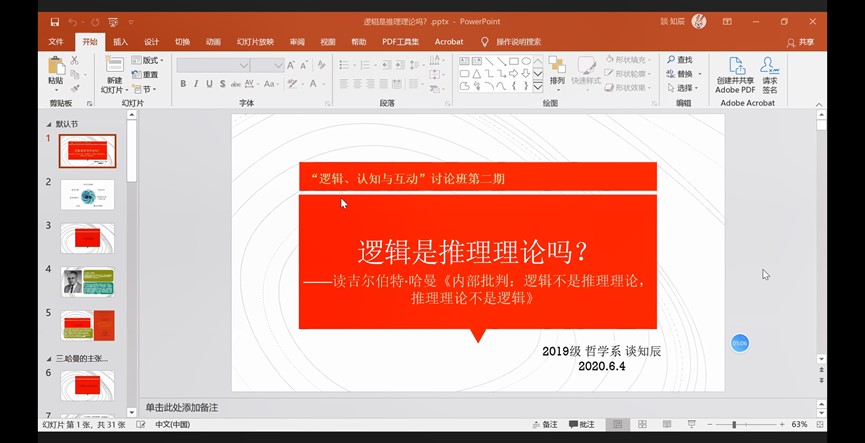Toggle italic text formatting

(x=197, y=84)
